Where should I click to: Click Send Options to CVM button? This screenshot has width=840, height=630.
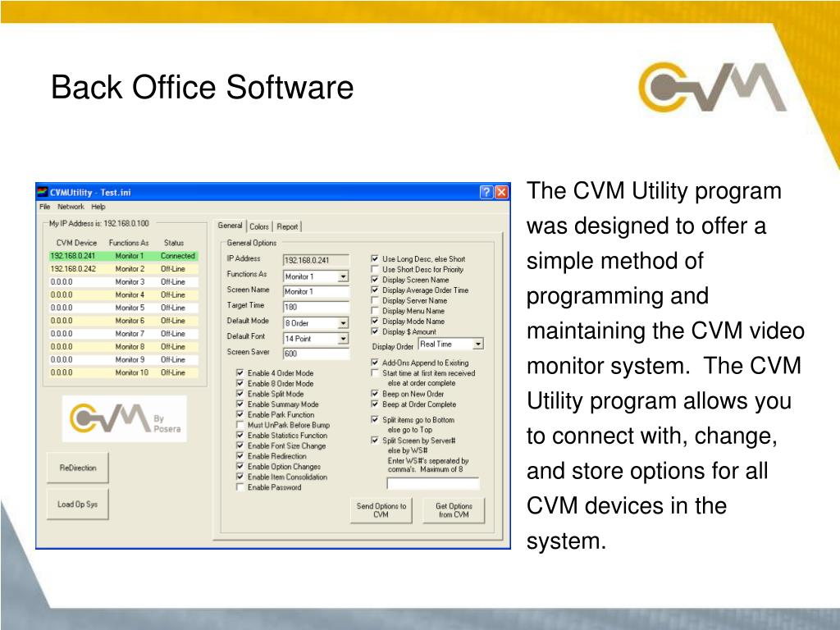(381, 510)
